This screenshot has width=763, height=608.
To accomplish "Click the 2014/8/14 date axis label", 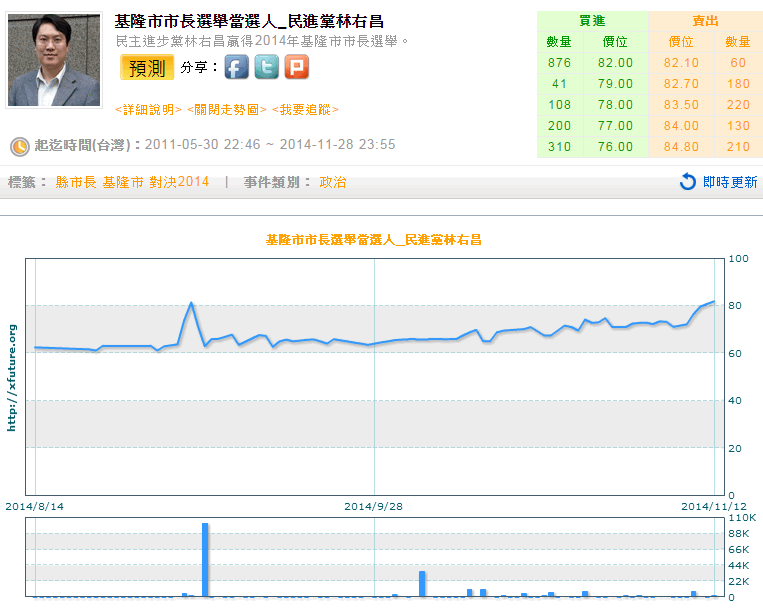I will [x=35, y=506].
